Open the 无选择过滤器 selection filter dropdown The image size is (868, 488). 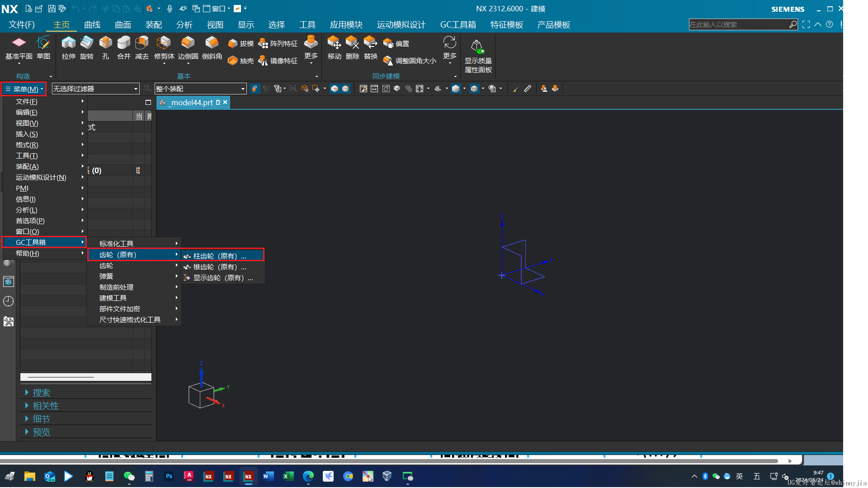point(95,89)
